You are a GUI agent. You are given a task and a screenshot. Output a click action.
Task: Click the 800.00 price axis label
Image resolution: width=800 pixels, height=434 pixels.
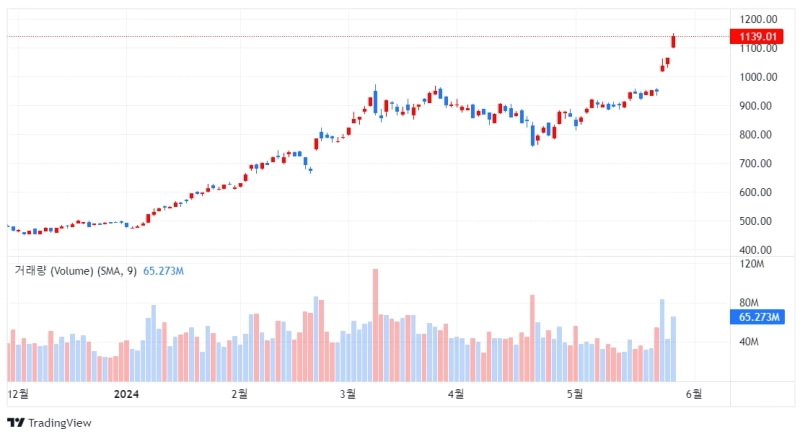[756, 135]
